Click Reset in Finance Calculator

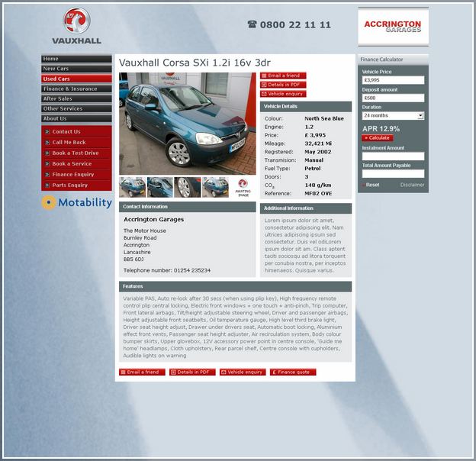tap(372, 185)
